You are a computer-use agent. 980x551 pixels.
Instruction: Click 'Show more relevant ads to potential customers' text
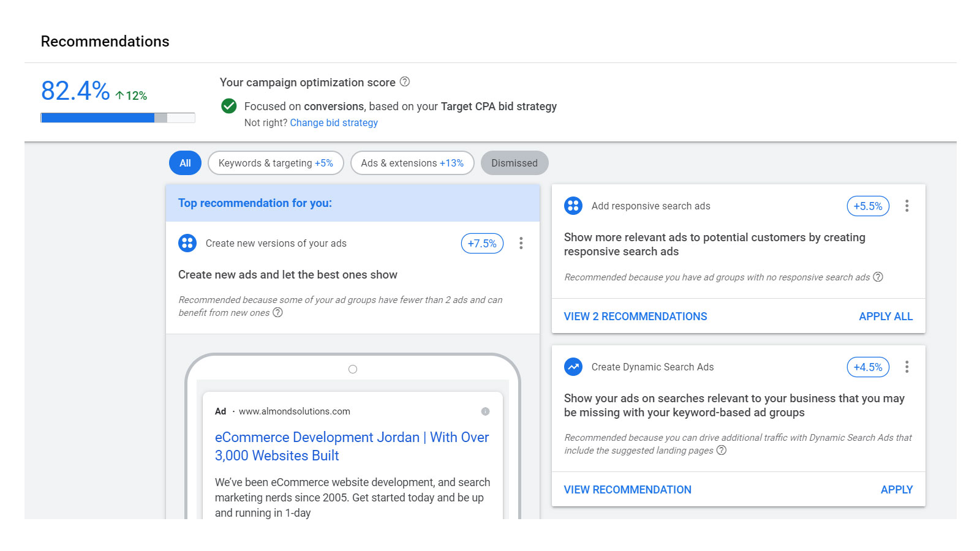(715, 244)
